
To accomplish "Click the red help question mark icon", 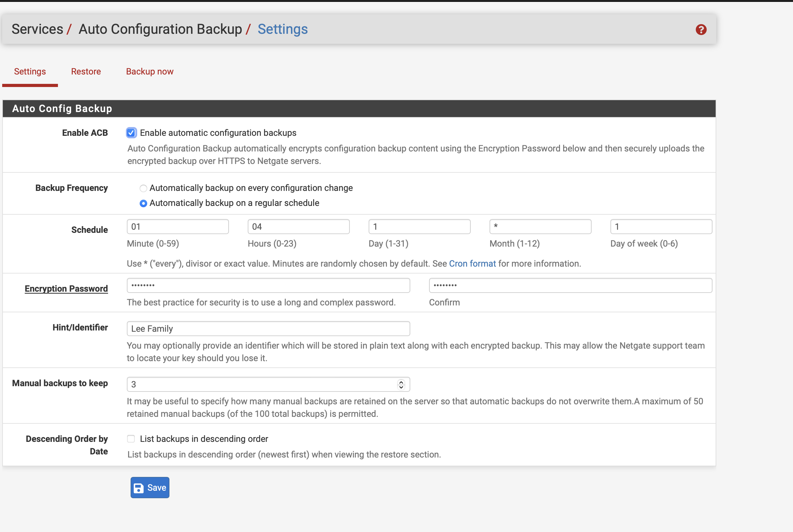I will pyautogui.click(x=701, y=29).
